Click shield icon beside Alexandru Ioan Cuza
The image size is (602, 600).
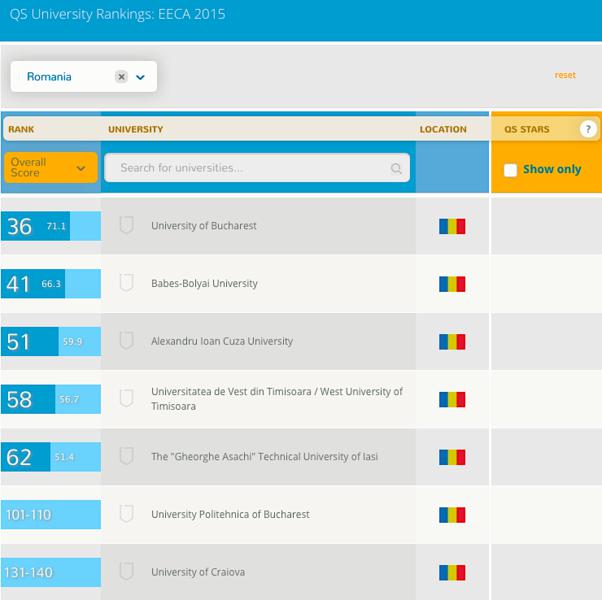(126, 340)
